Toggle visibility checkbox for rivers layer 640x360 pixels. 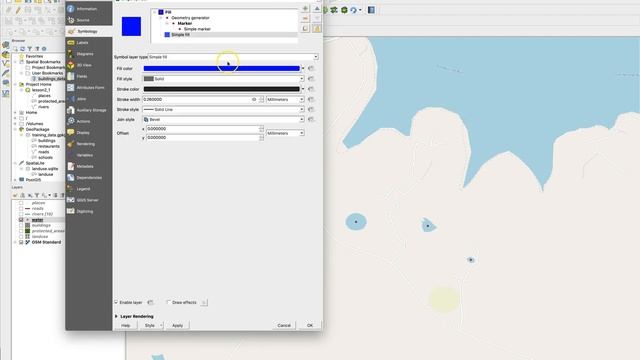click(x=21, y=214)
